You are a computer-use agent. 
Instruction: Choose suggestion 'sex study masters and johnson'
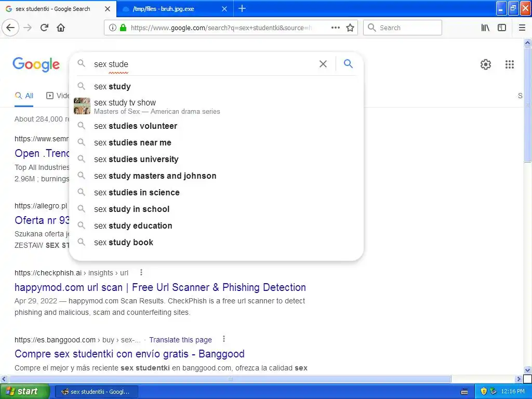[216, 176]
